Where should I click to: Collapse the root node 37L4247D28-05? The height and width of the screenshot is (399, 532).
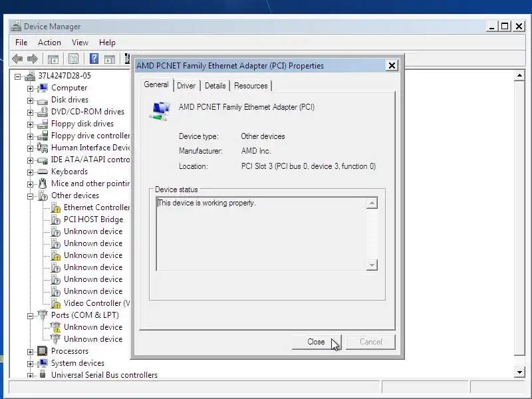tap(18, 76)
